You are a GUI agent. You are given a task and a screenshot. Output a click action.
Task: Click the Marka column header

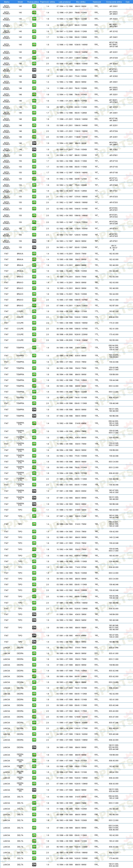(x=6, y=2)
